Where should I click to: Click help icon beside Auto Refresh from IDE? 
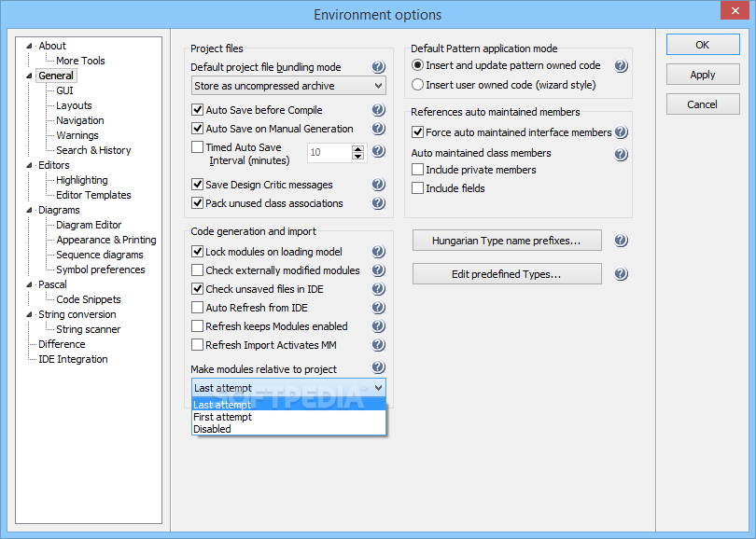point(379,308)
